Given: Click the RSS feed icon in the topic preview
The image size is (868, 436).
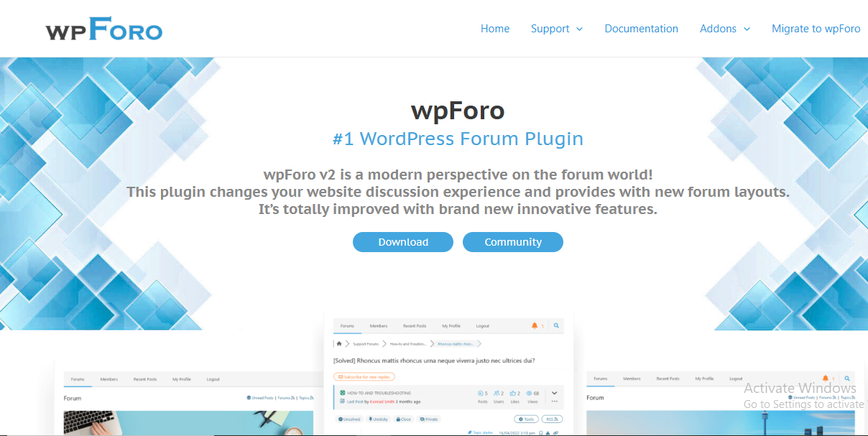Looking at the screenshot, I should [x=553, y=419].
